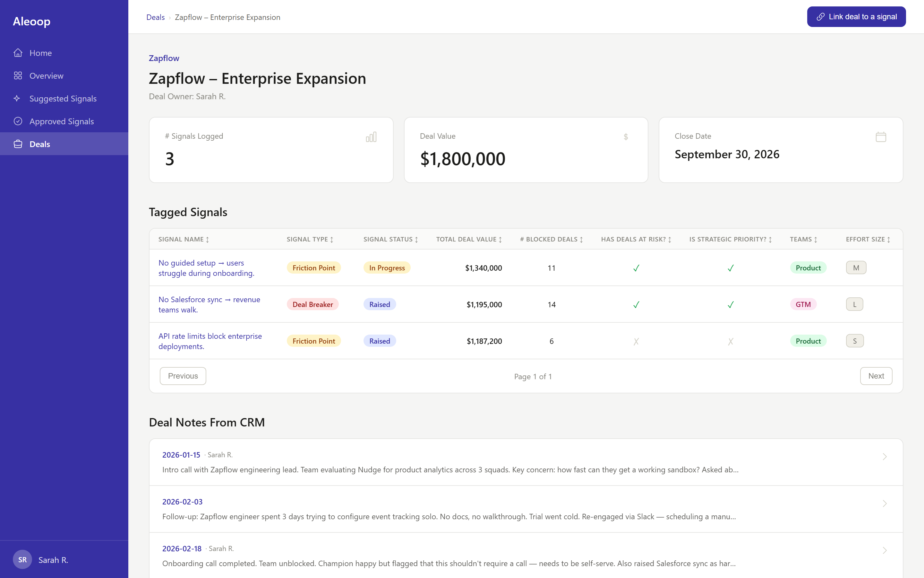Image resolution: width=924 pixels, height=578 pixels.
Task: Expand the 2026-02-18 CRM note chevron
Action: tap(885, 550)
